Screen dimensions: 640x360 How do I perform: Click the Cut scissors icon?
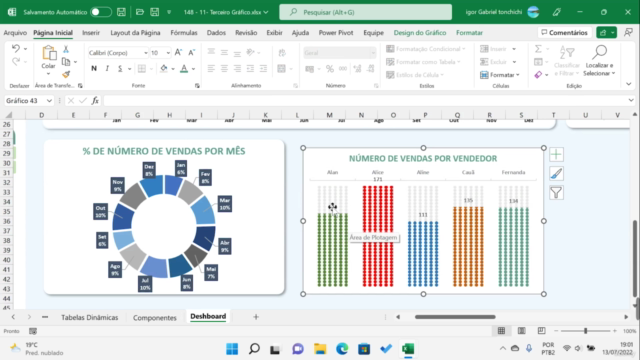coord(66,49)
